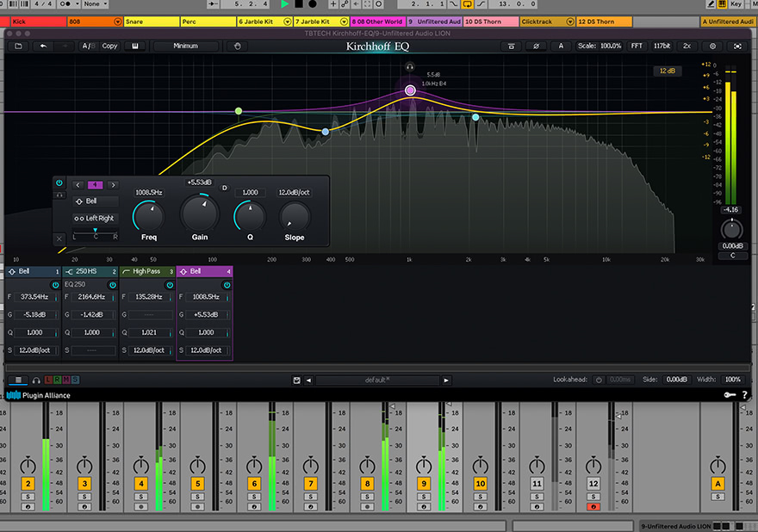The image size is (758, 532).
Task: Open the FFT analyzer settings
Action: (x=637, y=46)
